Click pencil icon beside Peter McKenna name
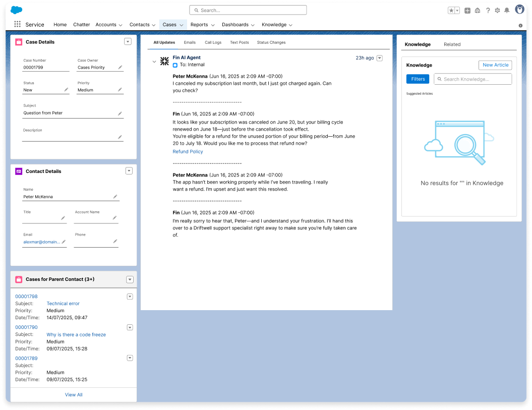This screenshot has width=532, height=410. pos(115,197)
